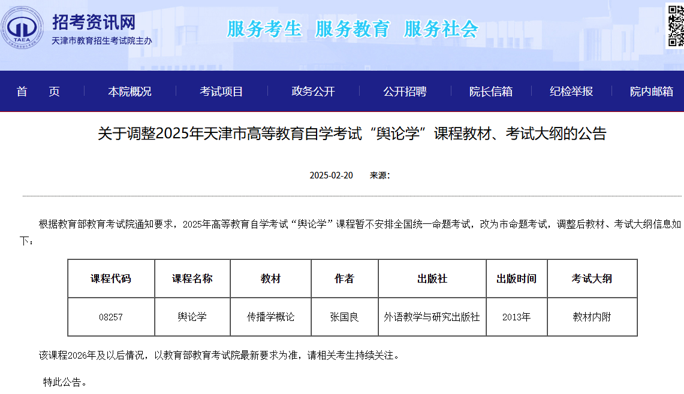This screenshot has width=684, height=394.
Task: Click the 招考资讯网 site title
Action: coord(94,22)
